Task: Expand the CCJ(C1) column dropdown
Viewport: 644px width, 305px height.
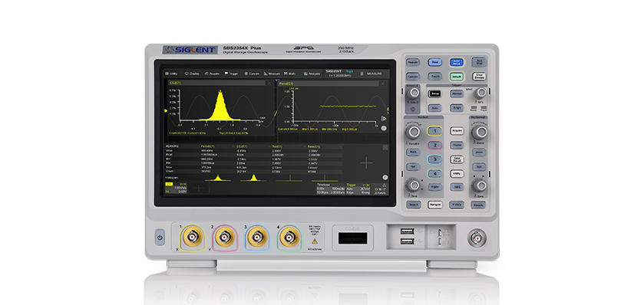Action: pos(269,146)
